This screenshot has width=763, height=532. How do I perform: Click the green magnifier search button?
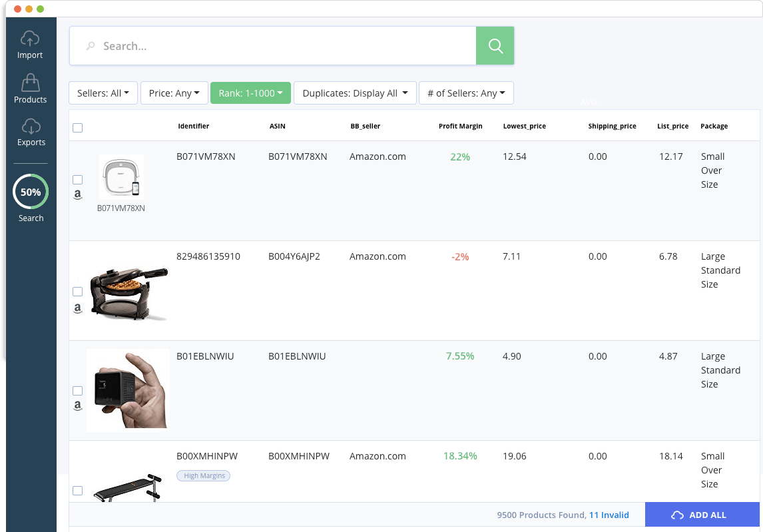[495, 46]
